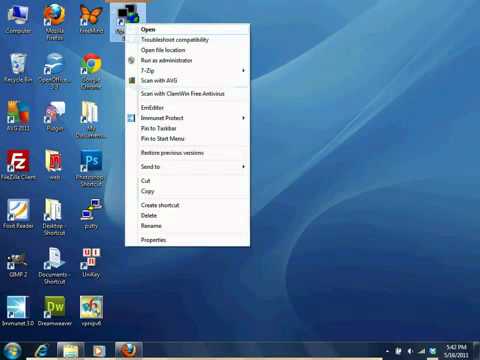Choose Open in the context menu
This screenshot has width=480, height=360.
[187, 29]
